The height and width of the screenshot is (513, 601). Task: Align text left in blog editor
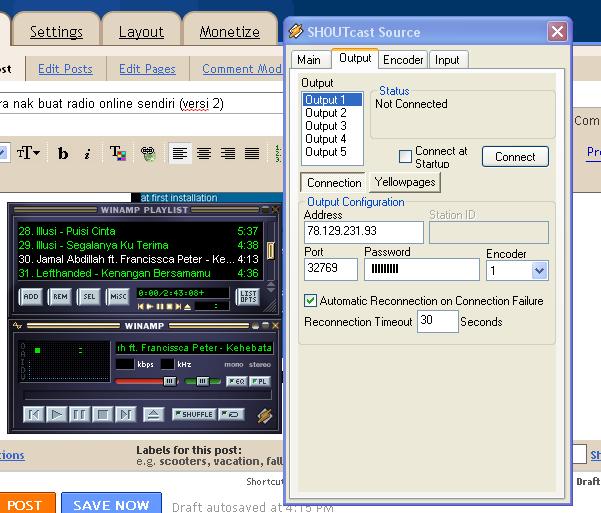tap(180, 153)
